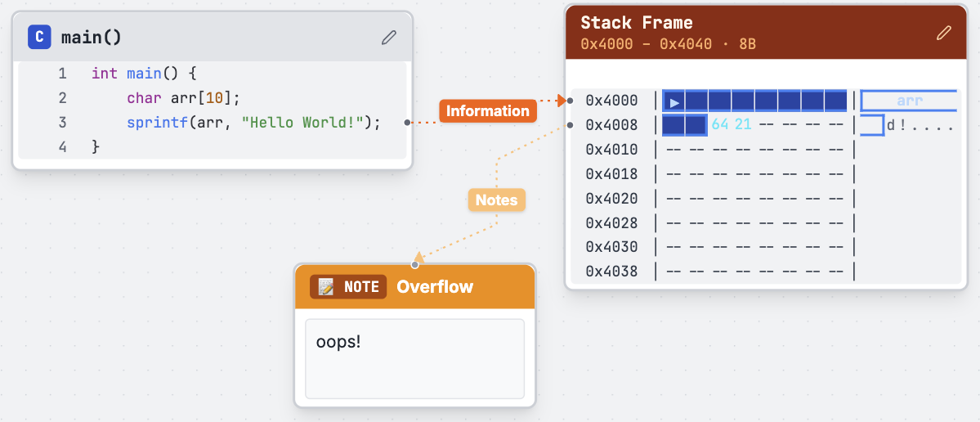Image resolution: width=980 pixels, height=422 pixels.
Task: Click connector handle atop the Overflow note
Action: [415, 264]
